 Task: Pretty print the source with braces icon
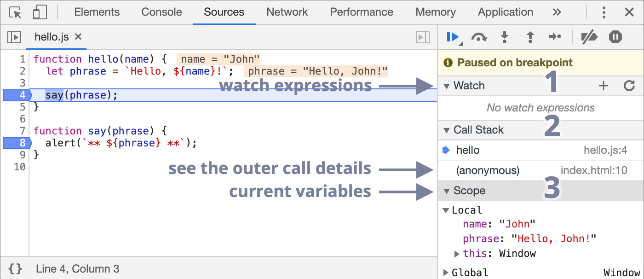point(15,269)
